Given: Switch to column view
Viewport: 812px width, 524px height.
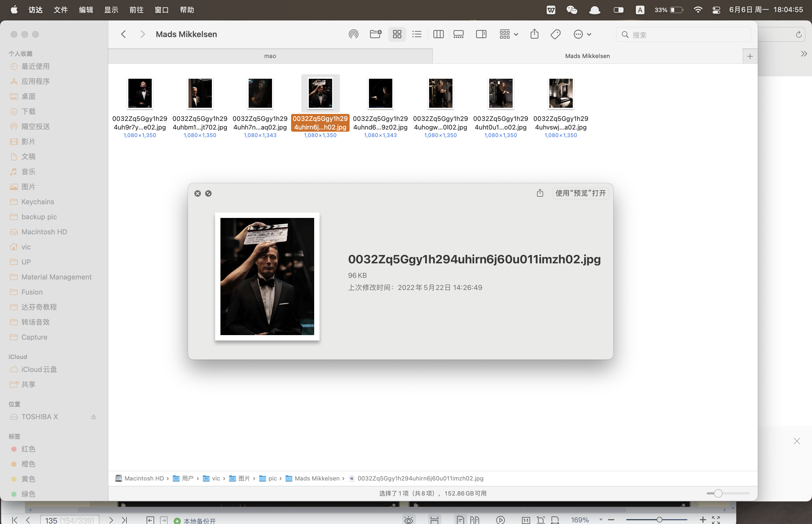Looking at the screenshot, I should pyautogui.click(x=438, y=34).
